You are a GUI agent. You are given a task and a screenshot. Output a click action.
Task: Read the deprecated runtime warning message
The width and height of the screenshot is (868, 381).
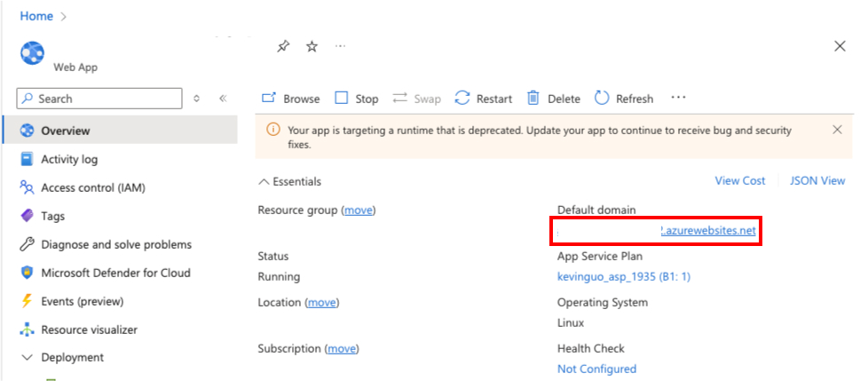pos(540,138)
